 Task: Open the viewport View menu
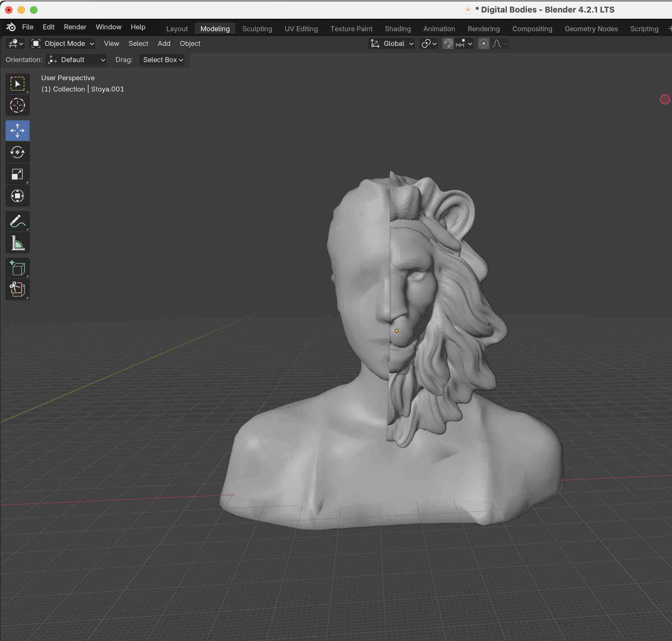[x=111, y=43]
